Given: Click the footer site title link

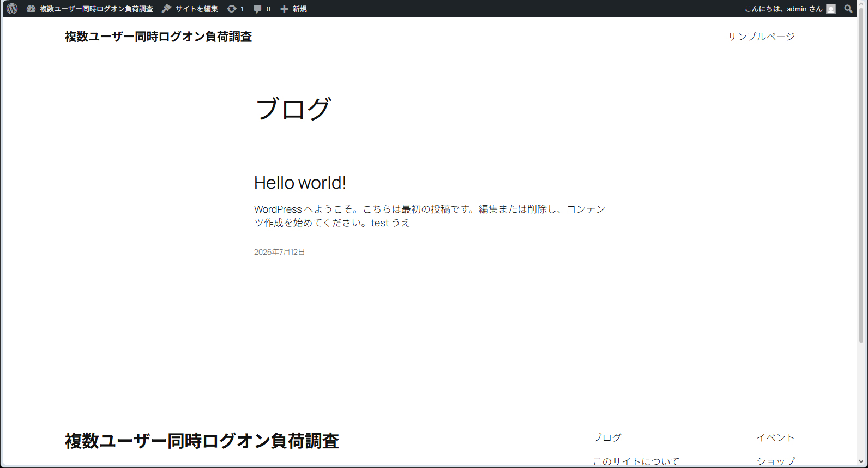Looking at the screenshot, I should pos(202,441).
